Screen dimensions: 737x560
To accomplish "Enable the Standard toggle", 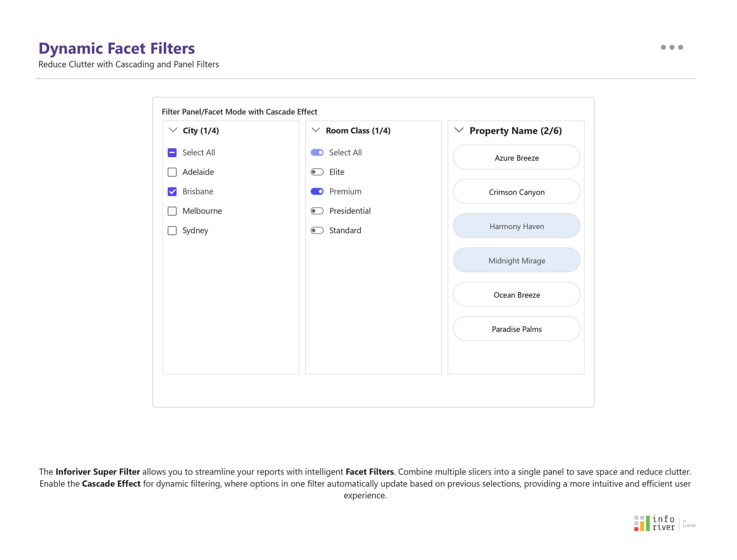I will point(317,230).
